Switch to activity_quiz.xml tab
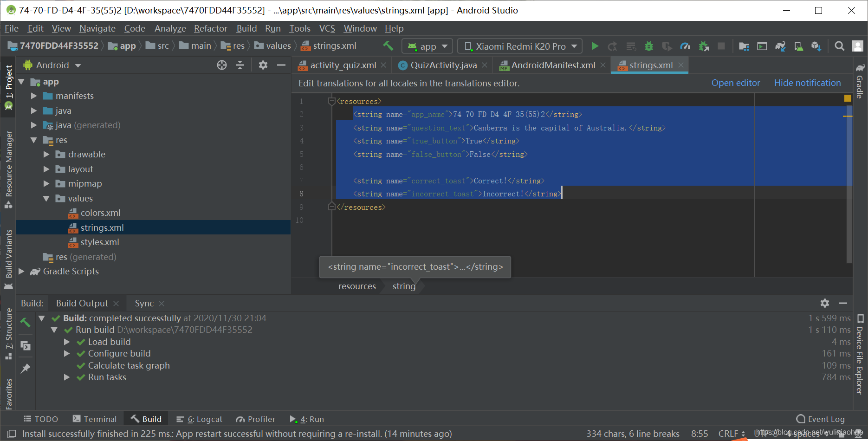Image resolution: width=868 pixels, height=441 pixels. tap(343, 65)
